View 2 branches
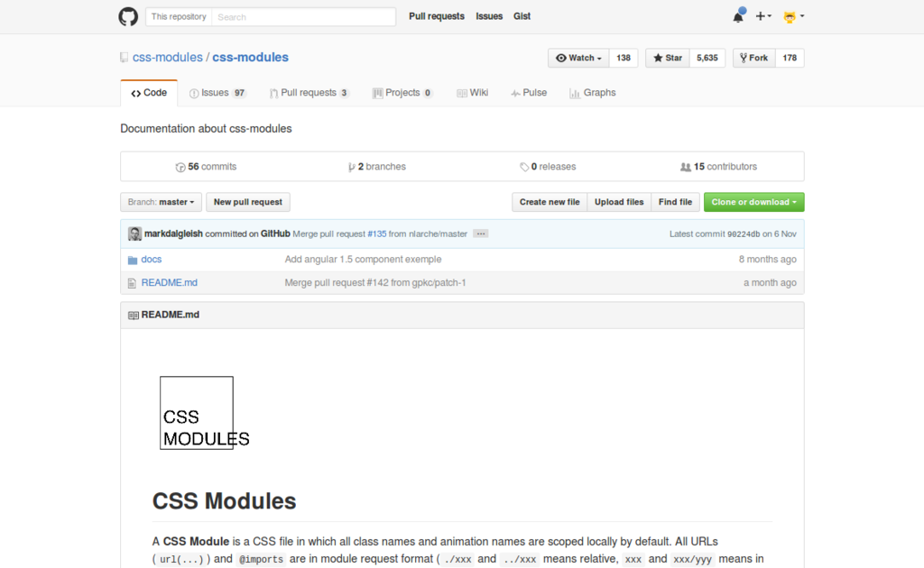 (376, 167)
